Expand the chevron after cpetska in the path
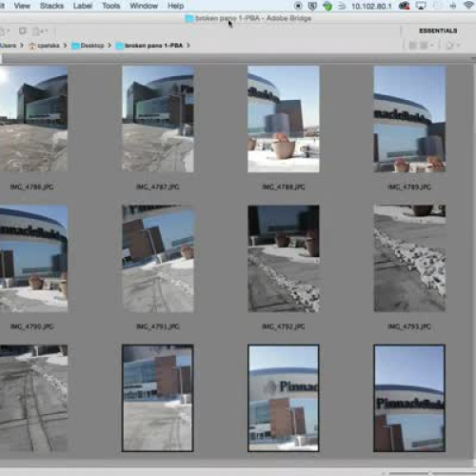Viewport: 476px width, 476px height. [x=65, y=46]
